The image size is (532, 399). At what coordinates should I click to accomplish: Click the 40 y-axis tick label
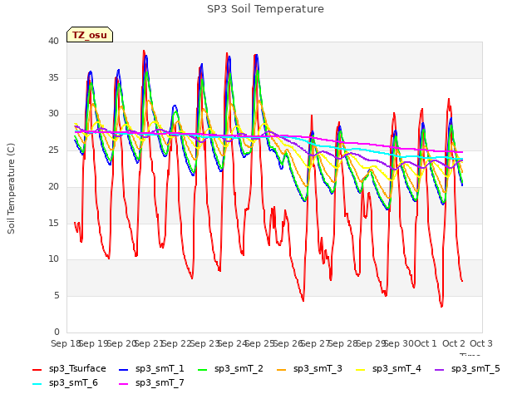click(x=53, y=41)
